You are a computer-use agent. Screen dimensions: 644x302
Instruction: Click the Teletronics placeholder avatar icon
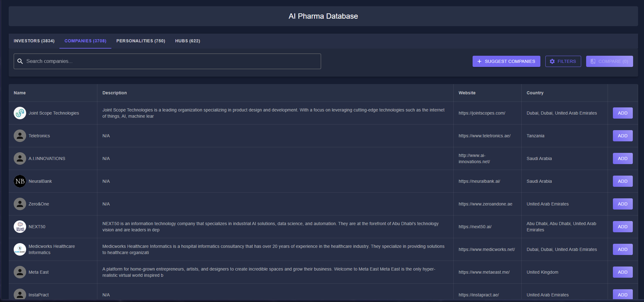tap(20, 136)
